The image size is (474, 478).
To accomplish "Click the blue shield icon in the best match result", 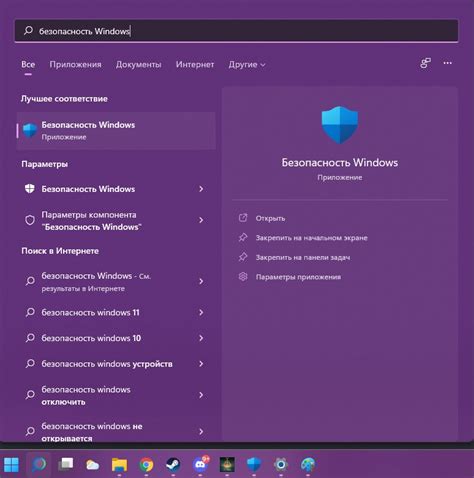I will (x=30, y=130).
